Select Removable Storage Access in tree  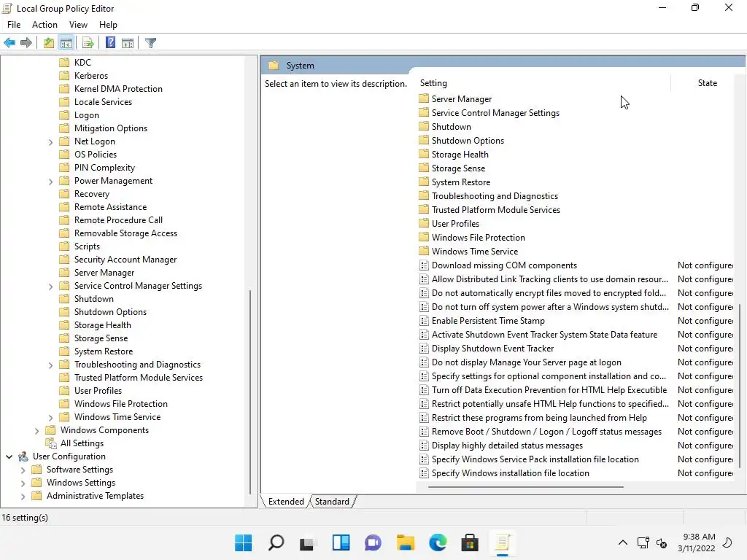(125, 233)
